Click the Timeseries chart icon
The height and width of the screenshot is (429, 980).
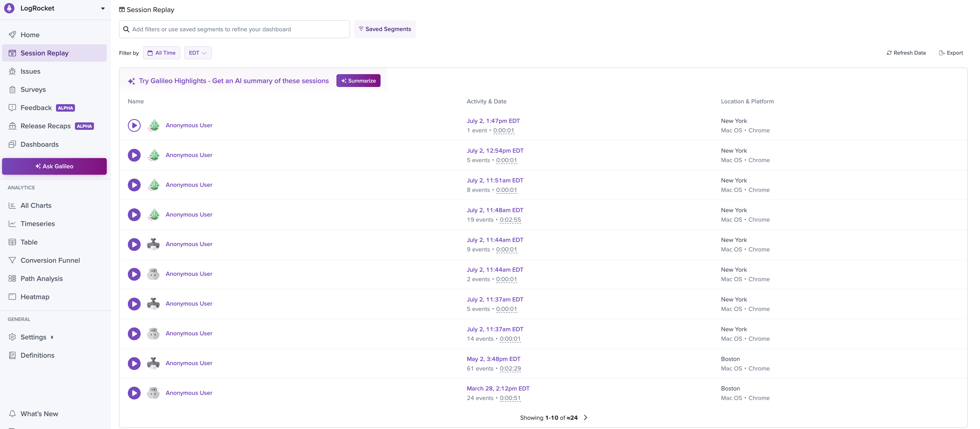click(12, 224)
